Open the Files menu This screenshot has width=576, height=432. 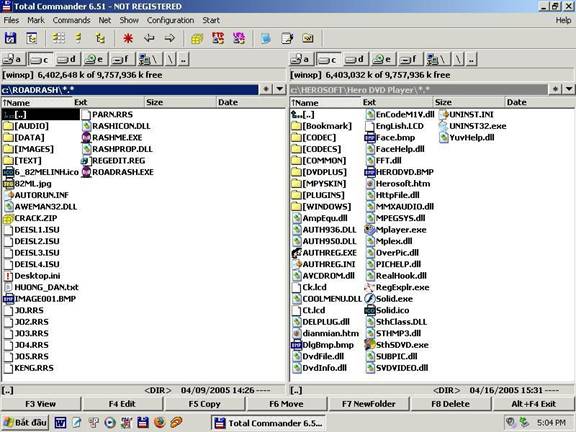[x=11, y=20]
